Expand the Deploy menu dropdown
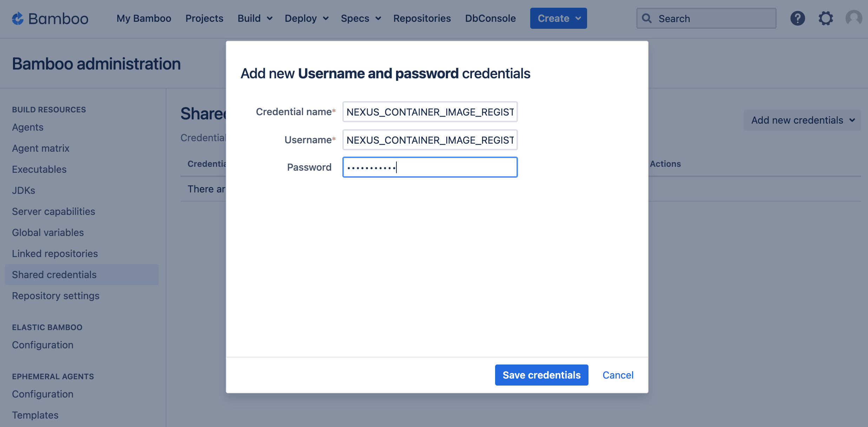This screenshot has height=427, width=868. tap(307, 18)
